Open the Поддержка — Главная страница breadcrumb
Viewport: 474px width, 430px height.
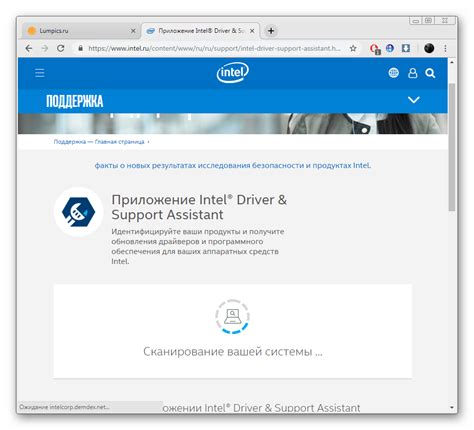click(x=99, y=142)
